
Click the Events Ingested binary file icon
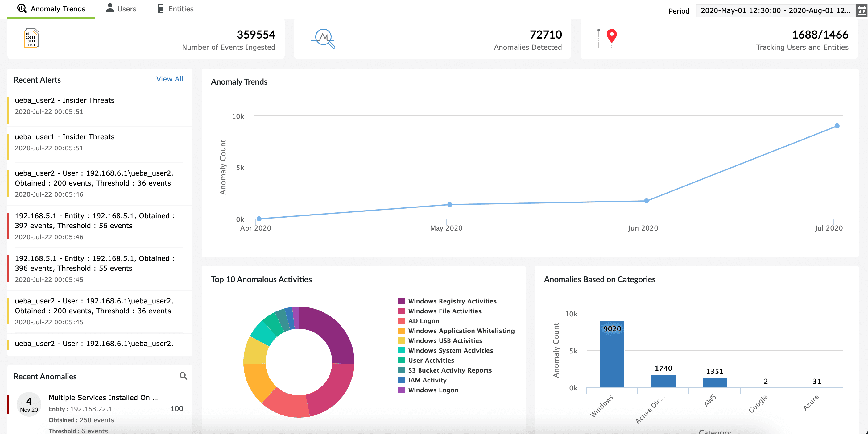coord(32,39)
